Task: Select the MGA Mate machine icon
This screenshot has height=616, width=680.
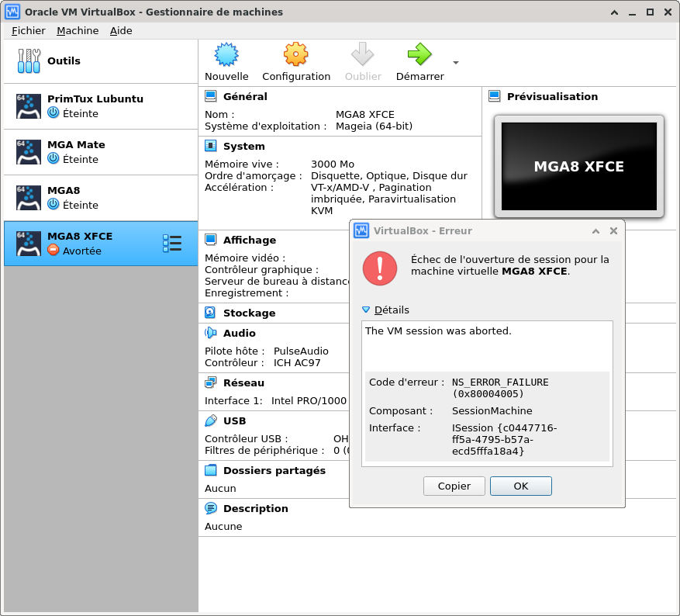Action: pos(29,152)
